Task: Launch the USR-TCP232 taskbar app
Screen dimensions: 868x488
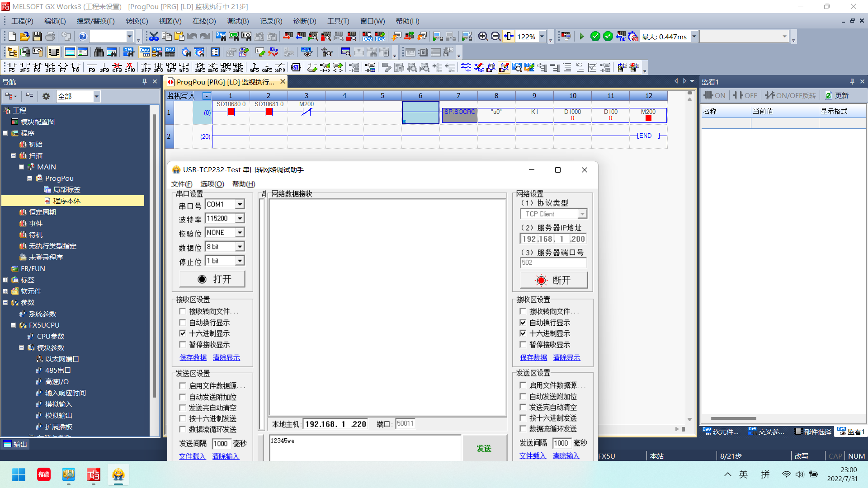Action: (118, 474)
